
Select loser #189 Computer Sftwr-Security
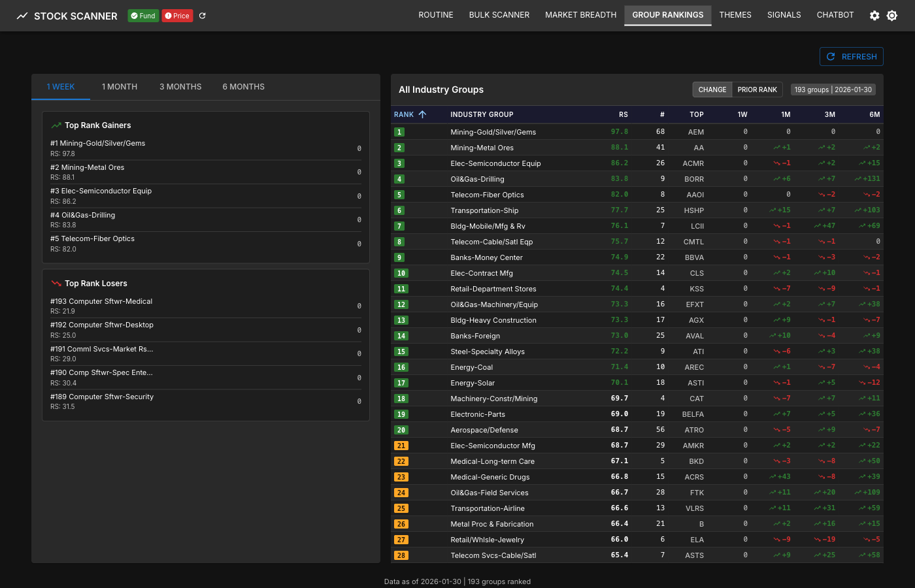click(x=206, y=401)
